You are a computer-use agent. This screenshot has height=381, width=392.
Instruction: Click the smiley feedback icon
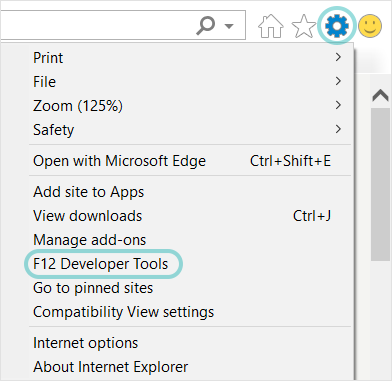point(370,26)
